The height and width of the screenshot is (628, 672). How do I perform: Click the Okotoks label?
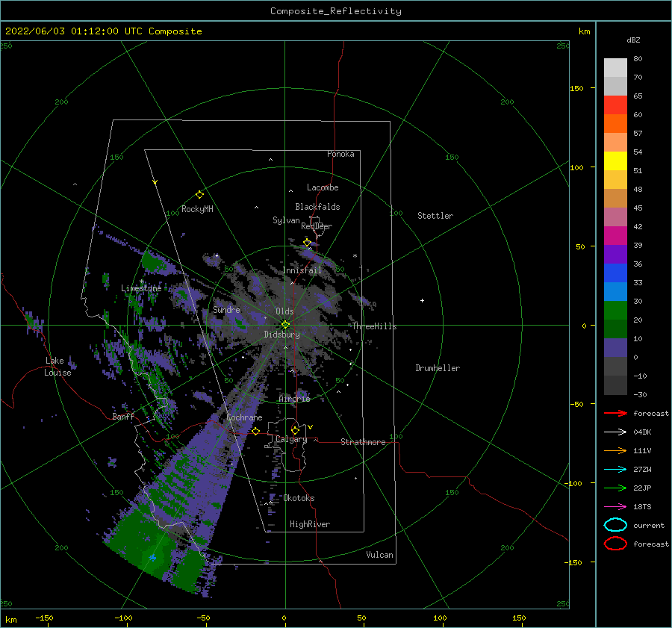pyautogui.click(x=299, y=498)
